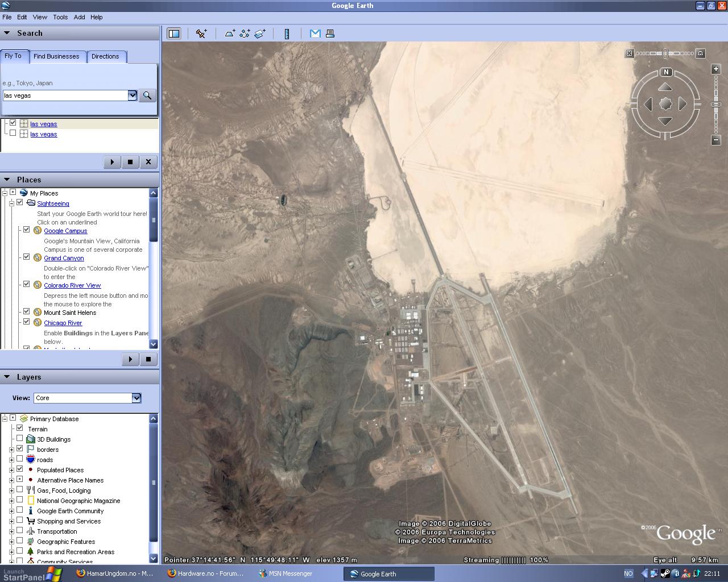Pan the map down with navigation arrow

click(x=665, y=121)
